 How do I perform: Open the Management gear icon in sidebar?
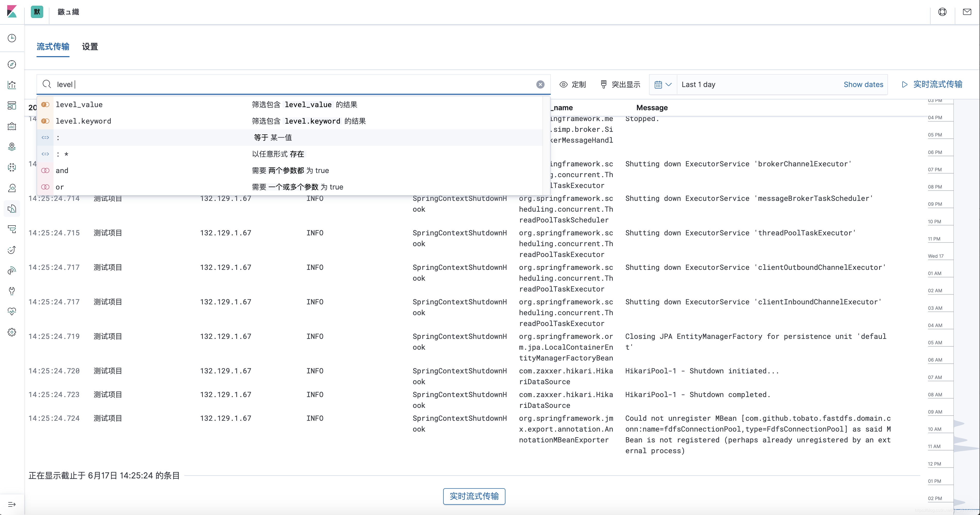coord(12,332)
